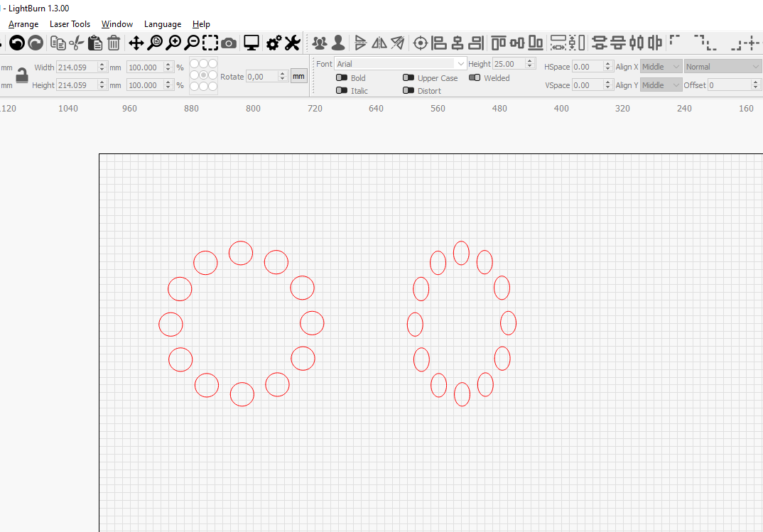Screen dimensions: 763x532
Task: Open the Laser Tools menu
Action: click(70, 24)
